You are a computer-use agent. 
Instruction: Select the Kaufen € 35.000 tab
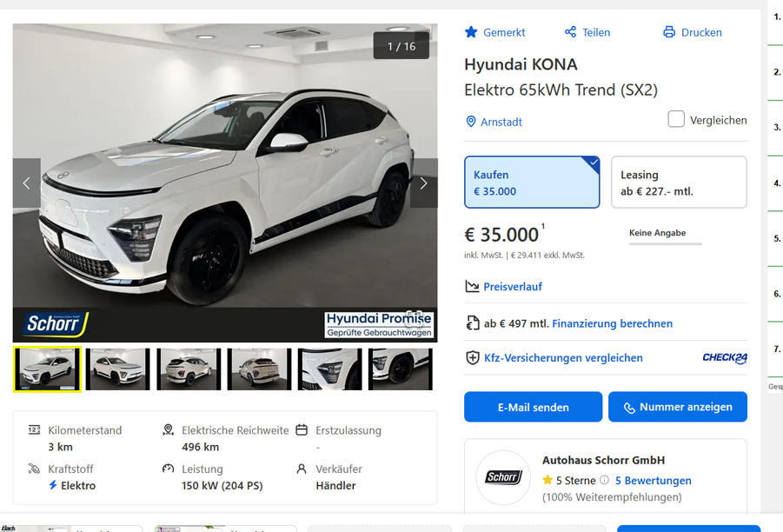tap(532, 182)
